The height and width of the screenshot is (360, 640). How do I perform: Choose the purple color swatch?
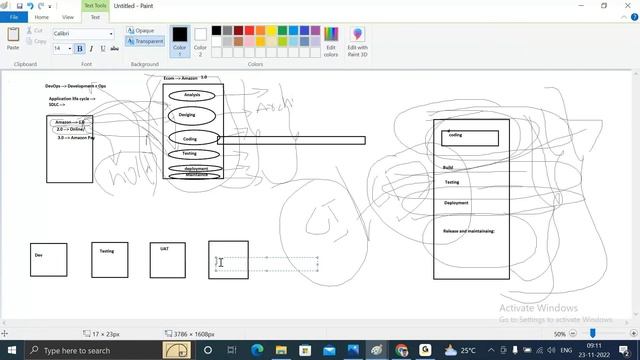click(x=316, y=30)
